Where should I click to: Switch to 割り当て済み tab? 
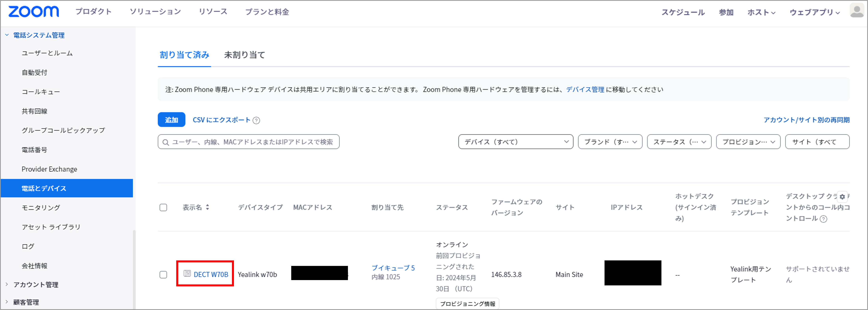click(x=184, y=55)
